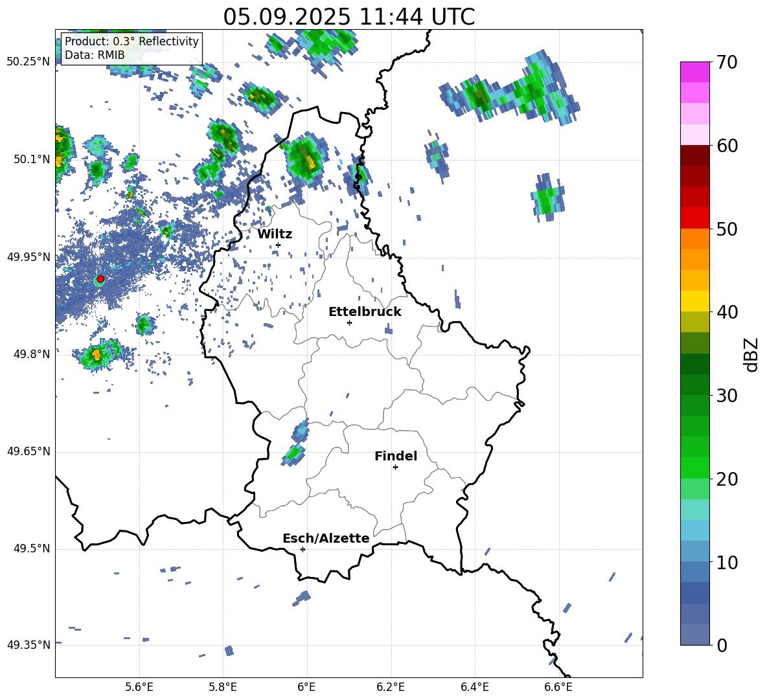Click the 5.6°E longitude label

pyautogui.click(x=139, y=687)
